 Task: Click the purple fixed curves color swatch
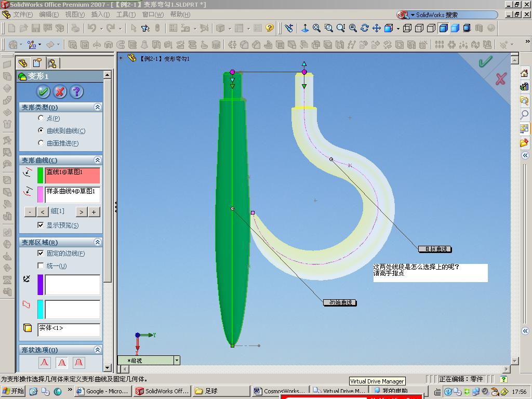[x=40, y=285]
